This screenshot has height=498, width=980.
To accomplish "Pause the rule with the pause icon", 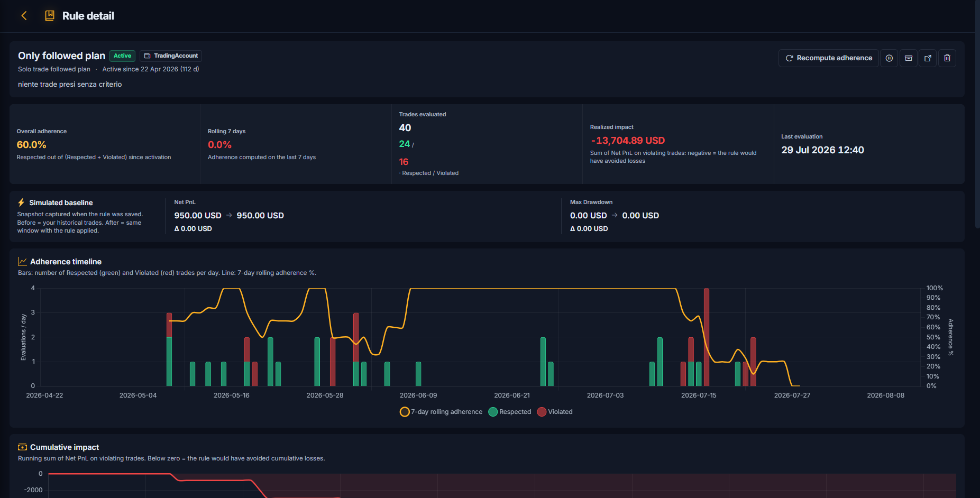I will click(889, 58).
